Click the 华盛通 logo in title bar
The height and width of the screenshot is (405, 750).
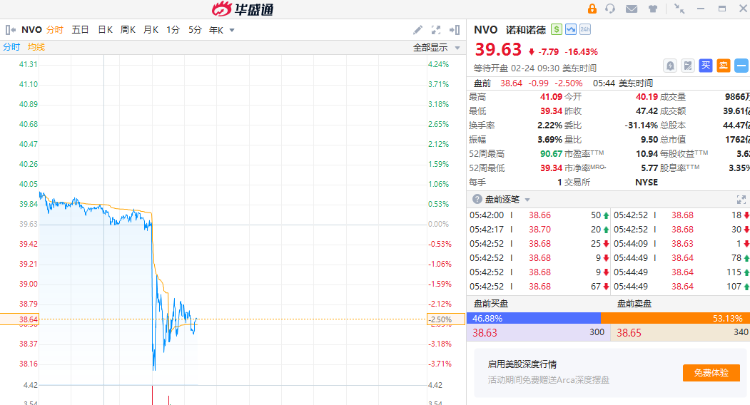point(243,9)
